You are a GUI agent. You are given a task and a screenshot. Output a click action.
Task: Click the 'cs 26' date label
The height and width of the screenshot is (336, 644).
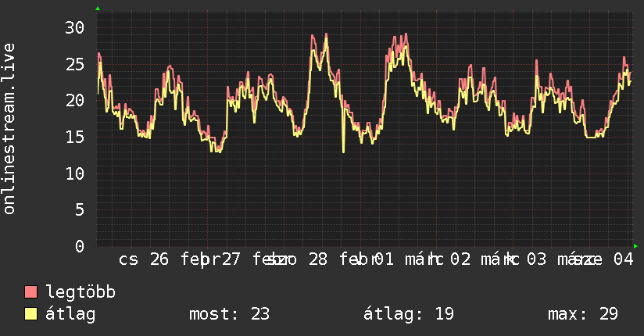point(143,259)
